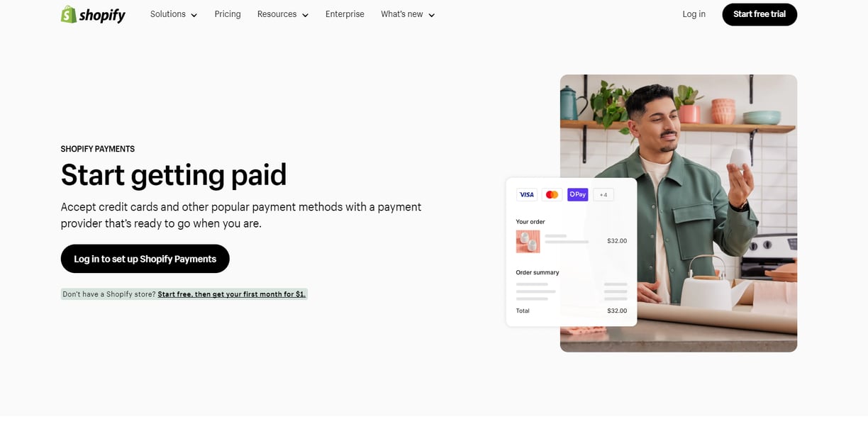Screen dimensions: 868x424
Task: Click the Shopify logo
Action: (x=93, y=14)
